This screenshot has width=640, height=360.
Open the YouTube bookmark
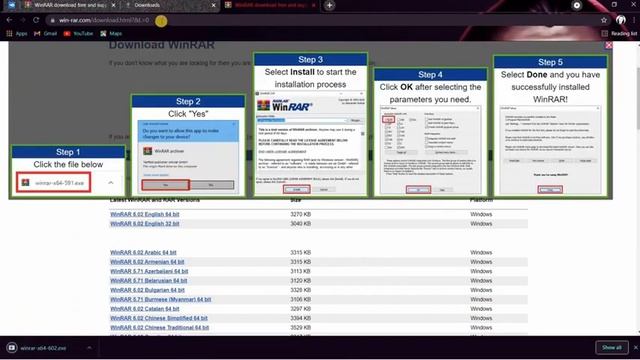pos(78,33)
